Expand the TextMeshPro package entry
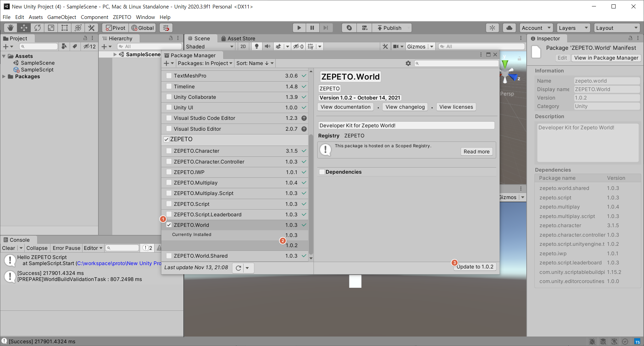 coord(169,76)
